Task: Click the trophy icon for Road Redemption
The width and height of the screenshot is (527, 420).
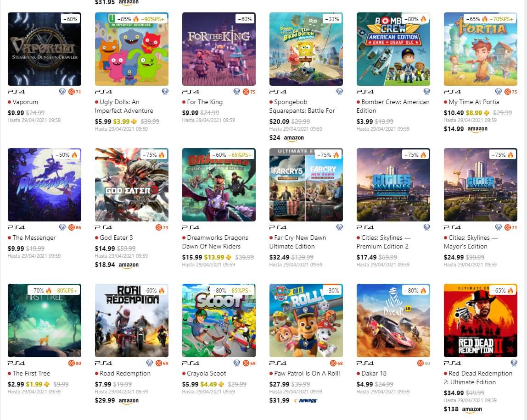Action: [149, 363]
